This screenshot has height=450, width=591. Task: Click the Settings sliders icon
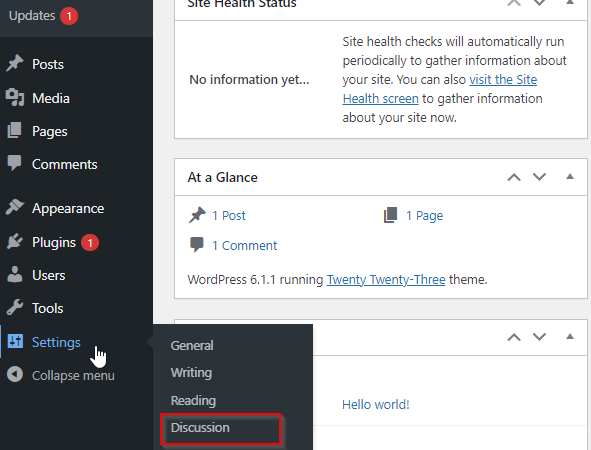click(x=15, y=341)
